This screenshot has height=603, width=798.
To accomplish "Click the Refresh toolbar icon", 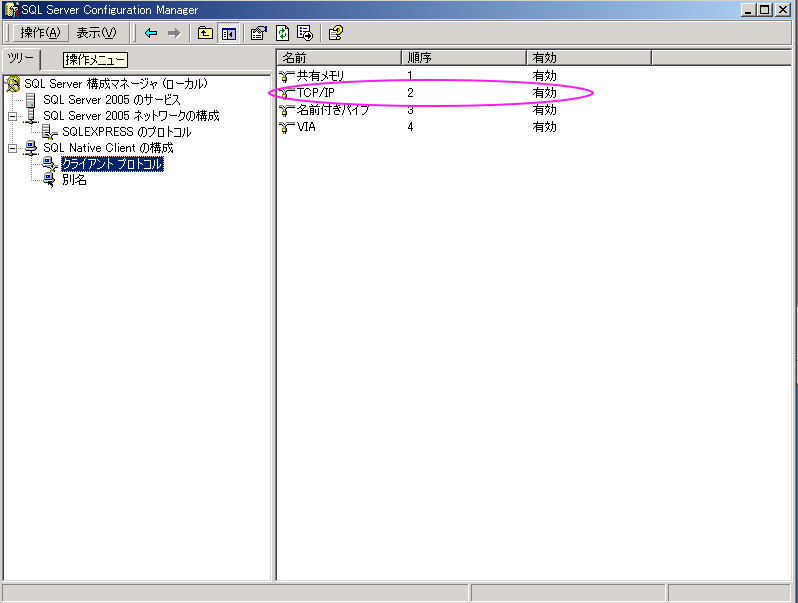I will click(282, 33).
